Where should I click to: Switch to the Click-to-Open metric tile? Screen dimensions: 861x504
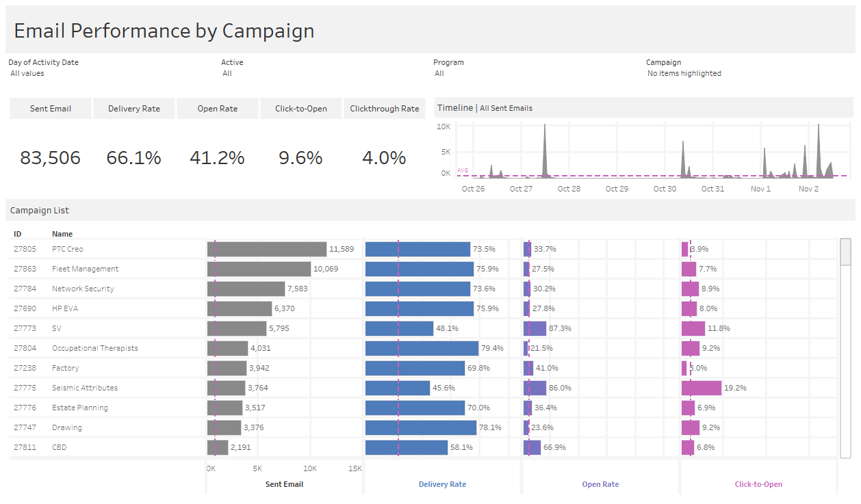tap(301, 109)
